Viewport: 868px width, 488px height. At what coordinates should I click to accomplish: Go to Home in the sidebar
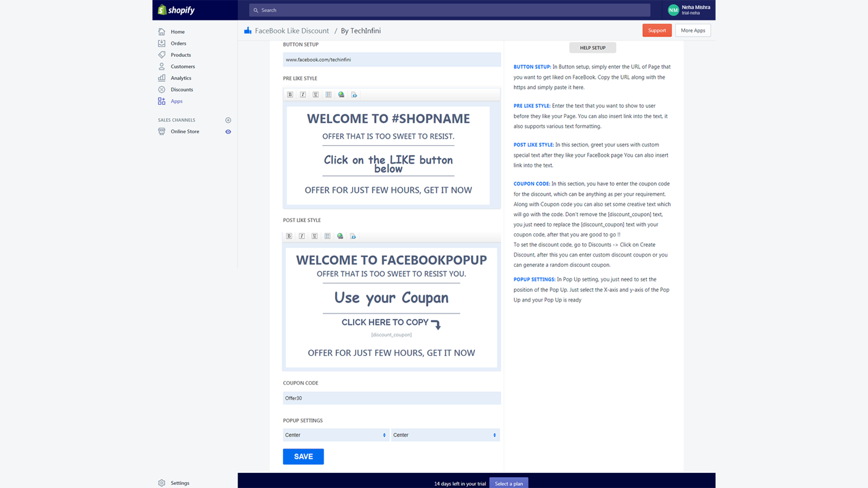(x=177, y=32)
